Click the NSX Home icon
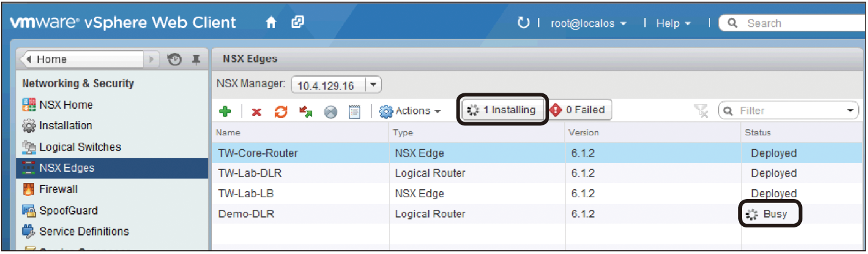Viewport: 868px width, 254px height. point(29,104)
